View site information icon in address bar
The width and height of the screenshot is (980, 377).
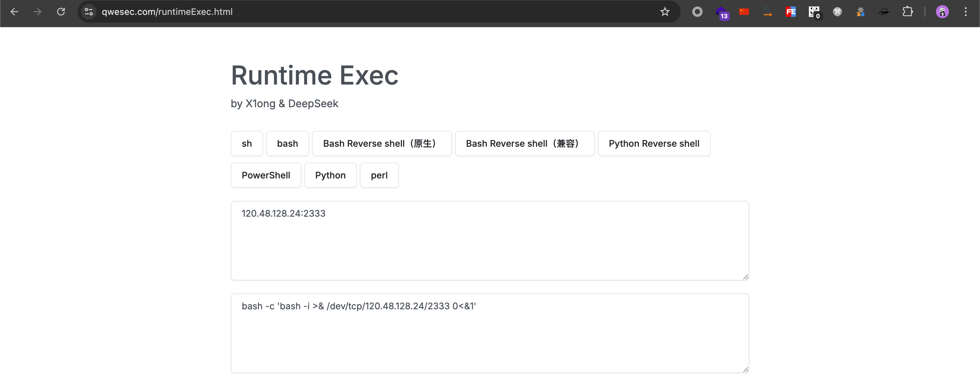[89, 12]
